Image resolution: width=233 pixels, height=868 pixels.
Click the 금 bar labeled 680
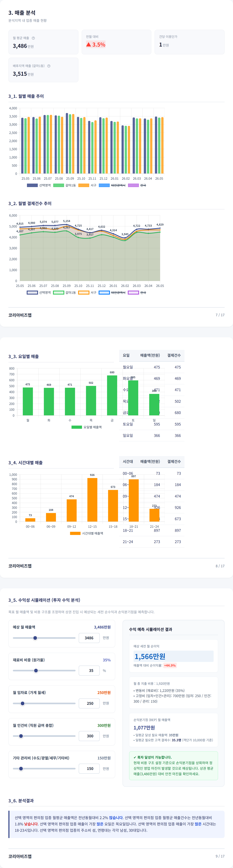[112, 395]
